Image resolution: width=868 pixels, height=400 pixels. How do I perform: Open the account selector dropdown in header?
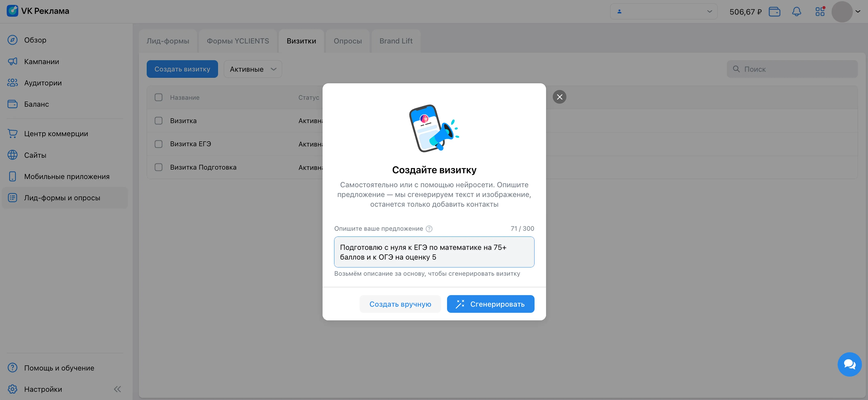coord(663,12)
